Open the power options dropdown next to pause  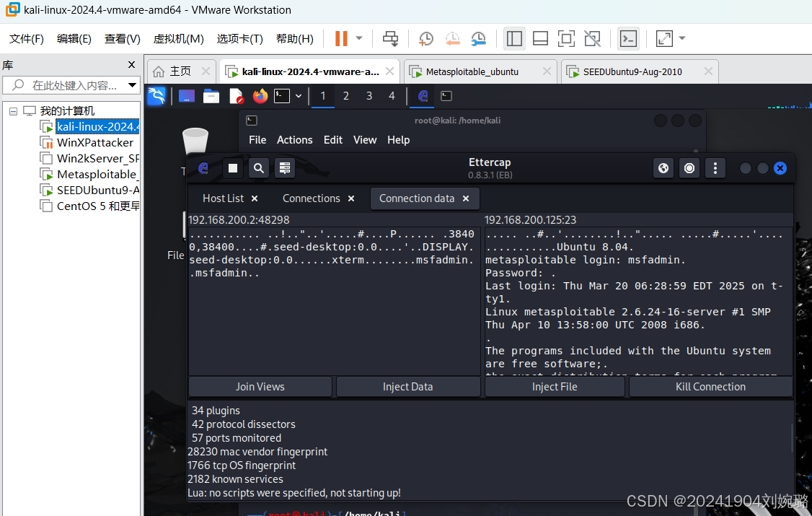[x=359, y=38]
